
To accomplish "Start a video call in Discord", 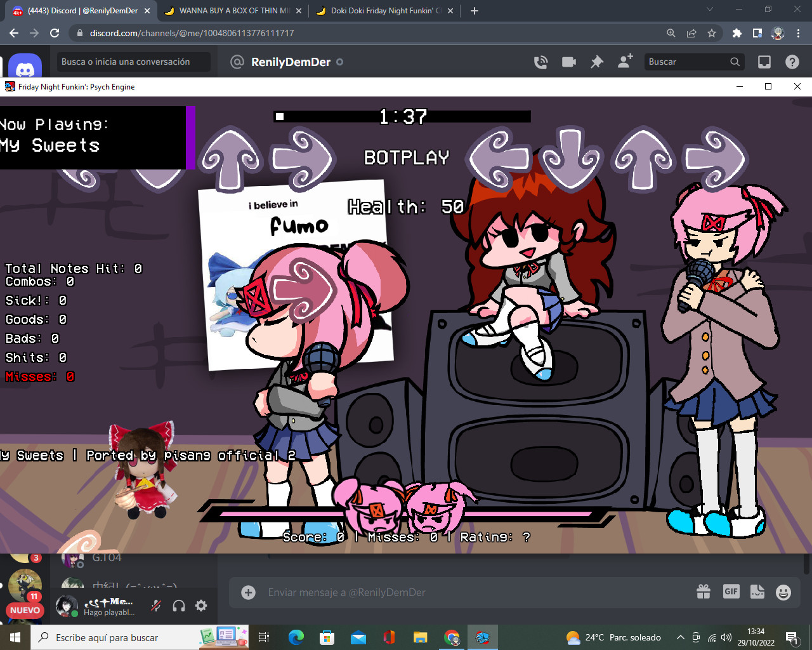I will 568,62.
